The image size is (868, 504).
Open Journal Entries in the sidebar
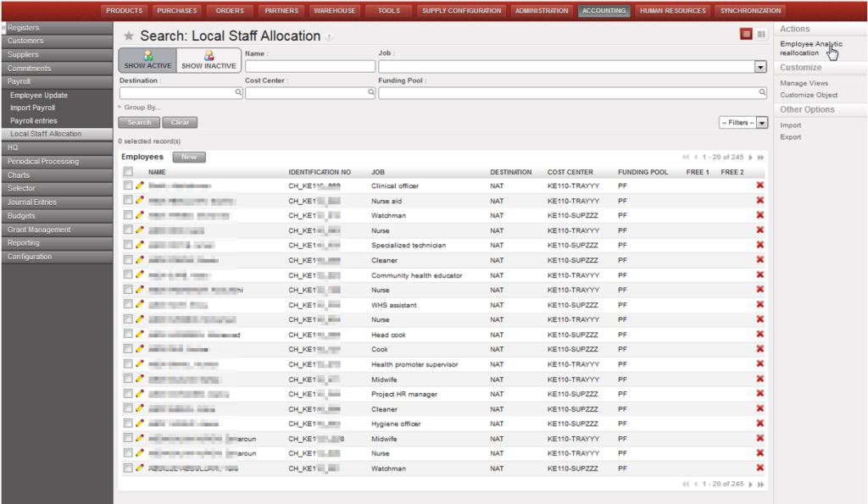coord(32,202)
